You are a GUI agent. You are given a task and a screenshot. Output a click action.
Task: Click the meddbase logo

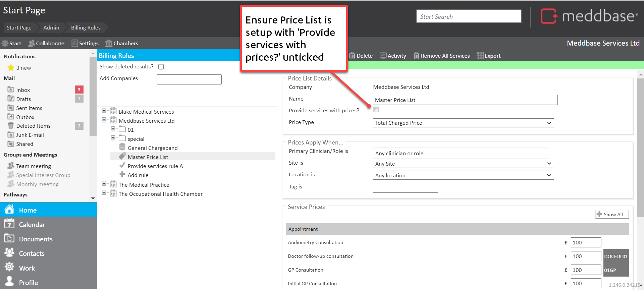589,16
